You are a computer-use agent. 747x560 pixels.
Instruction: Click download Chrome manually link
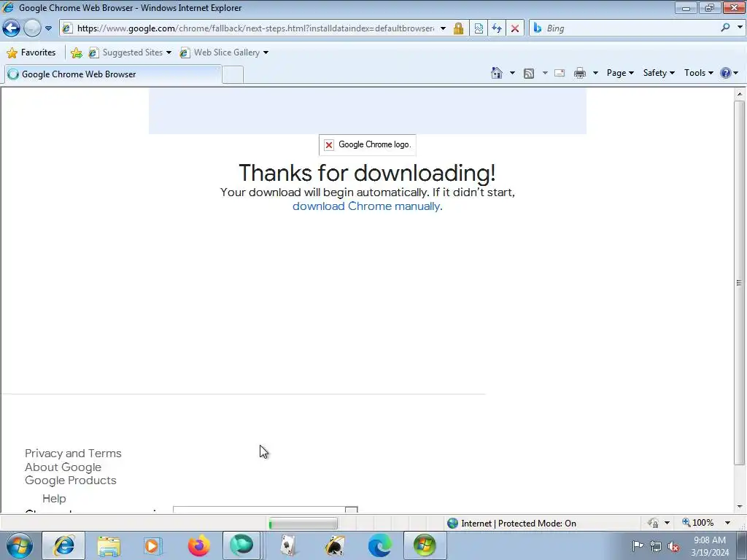point(366,206)
